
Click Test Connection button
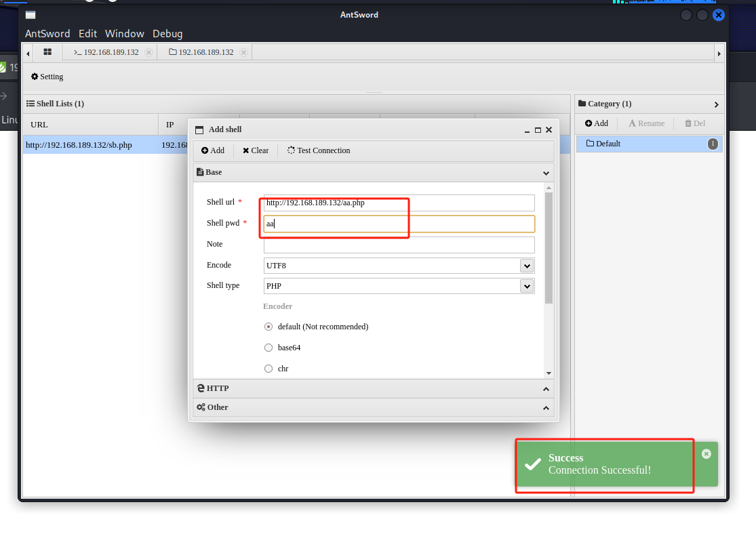319,150
